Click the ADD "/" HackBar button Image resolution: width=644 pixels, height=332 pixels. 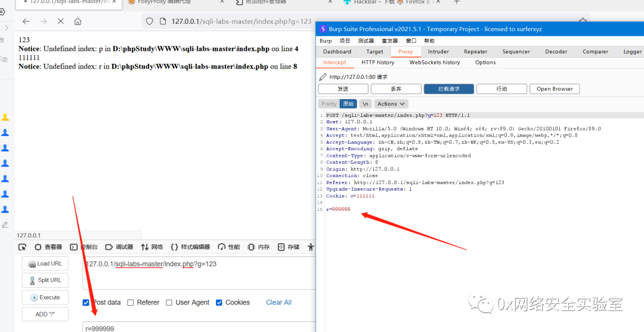click(45, 314)
